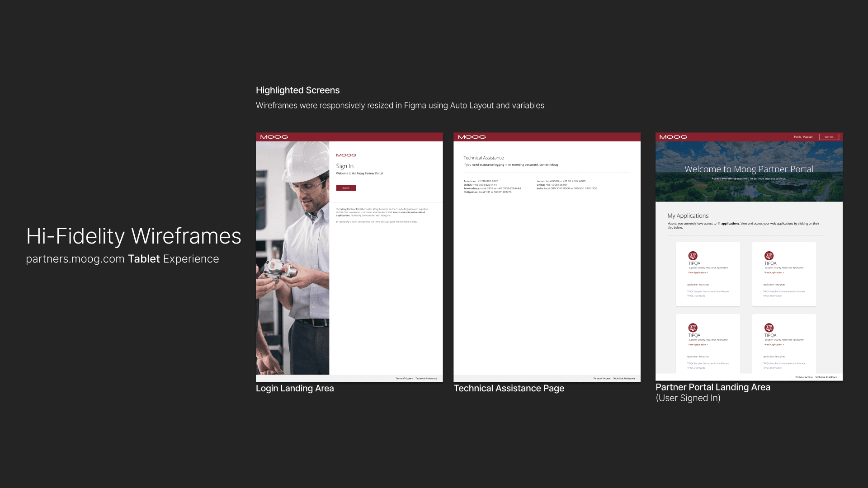
Task: Click the top-left TIPQA application icon
Action: tap(693, 256)
